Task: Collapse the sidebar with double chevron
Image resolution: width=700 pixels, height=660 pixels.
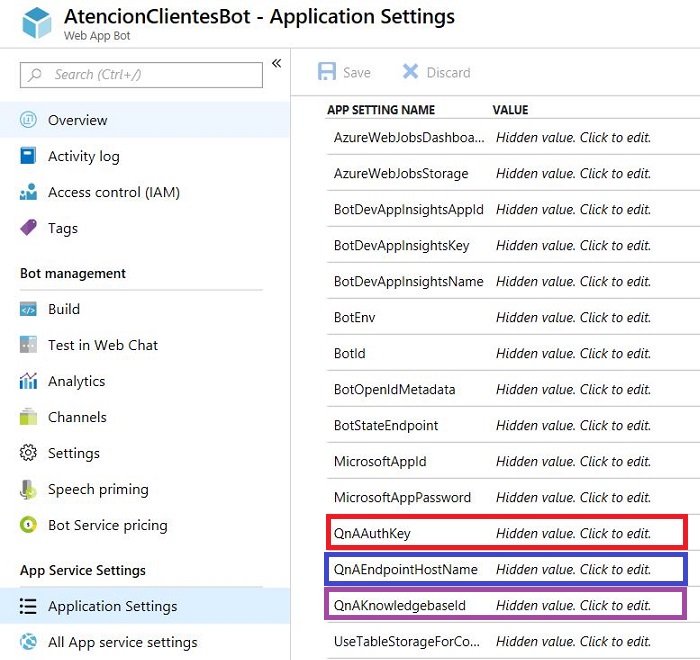Action: pyautogui.click(x=277, y=63)
